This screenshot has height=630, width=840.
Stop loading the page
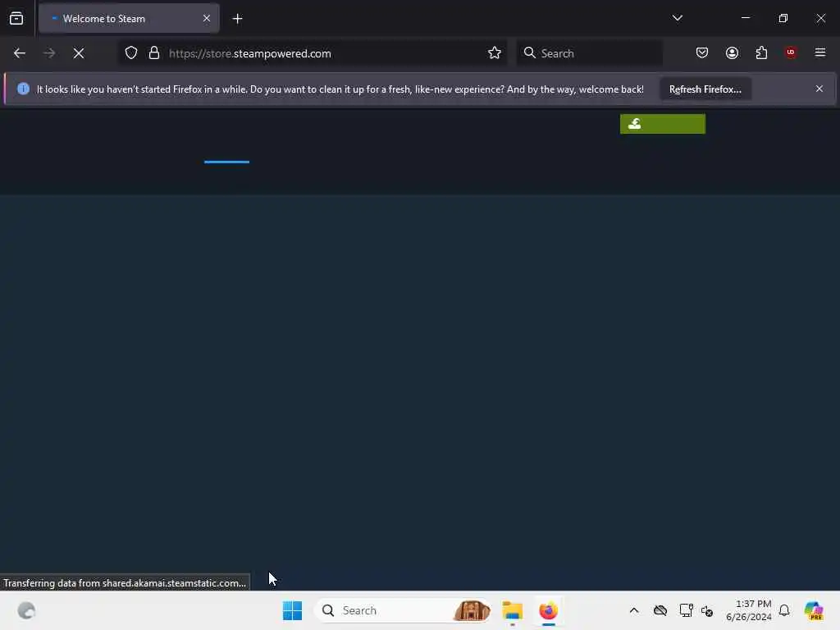tap(79, 53)
